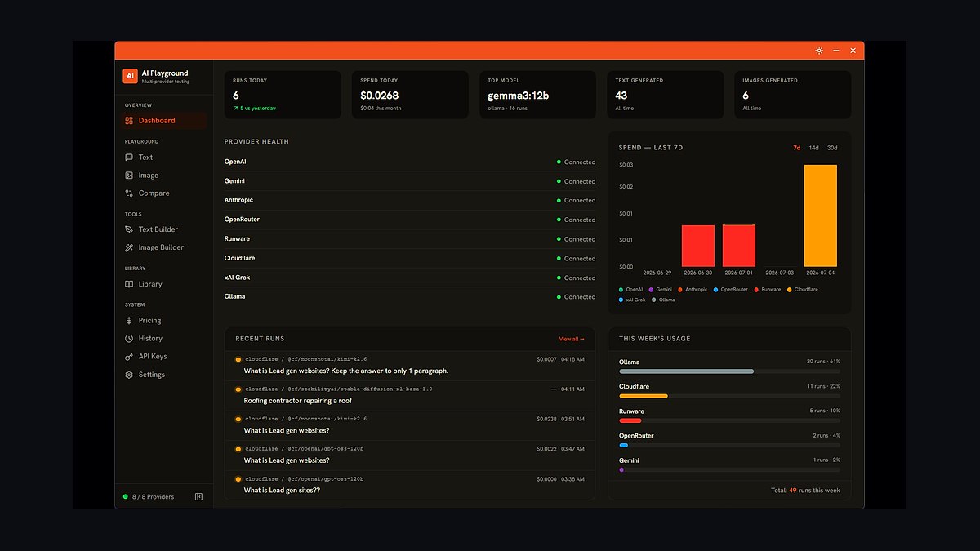This screenshot has width=980, height=551.
Task: Click OpenAI's green Connected status dot
Action: (x=559, y=162)
